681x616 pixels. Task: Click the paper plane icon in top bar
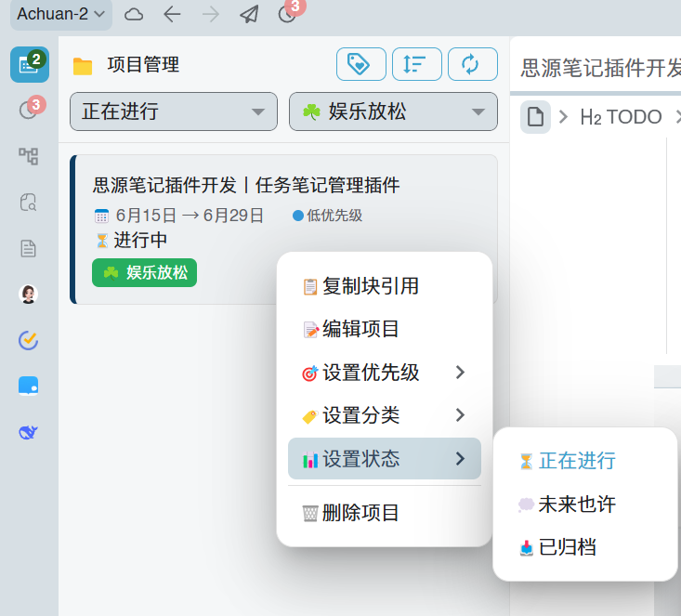pos(249,14)
